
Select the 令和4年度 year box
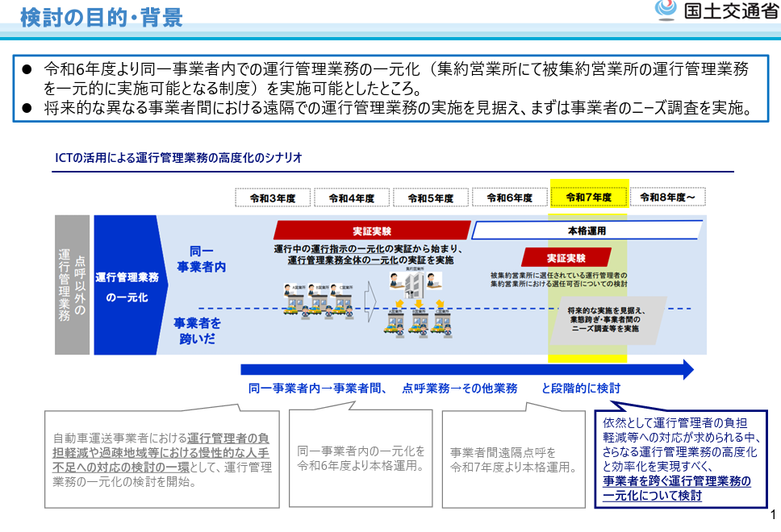point(351,197)
